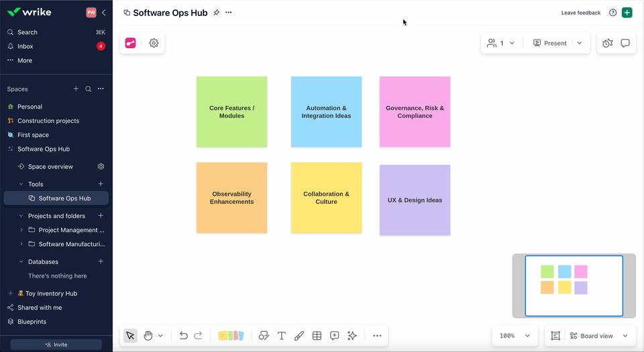Collapse Projects and folders section
This screenshot has height=352, width=644.
click(21, 216)
